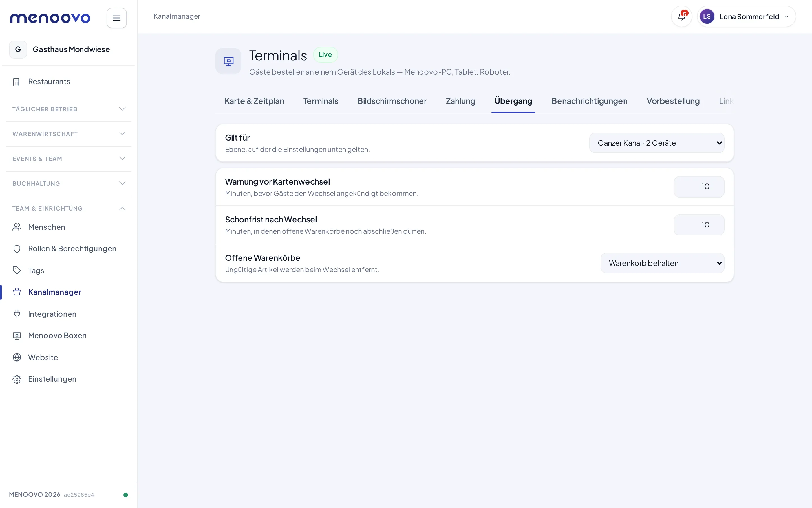Go to Integrationen in the sidebar

pos(69,314)
